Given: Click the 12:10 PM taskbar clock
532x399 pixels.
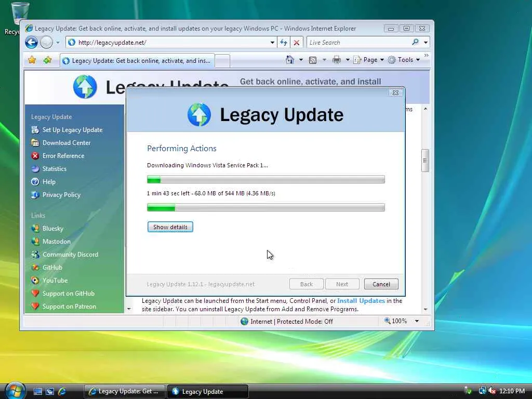Looking at the screenshot, I should (x=512, y=391).
